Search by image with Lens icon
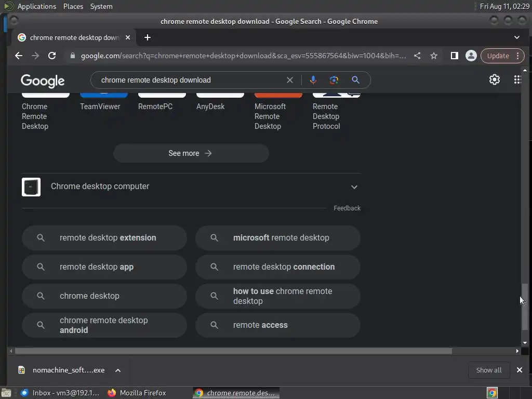 pos(334,80)
